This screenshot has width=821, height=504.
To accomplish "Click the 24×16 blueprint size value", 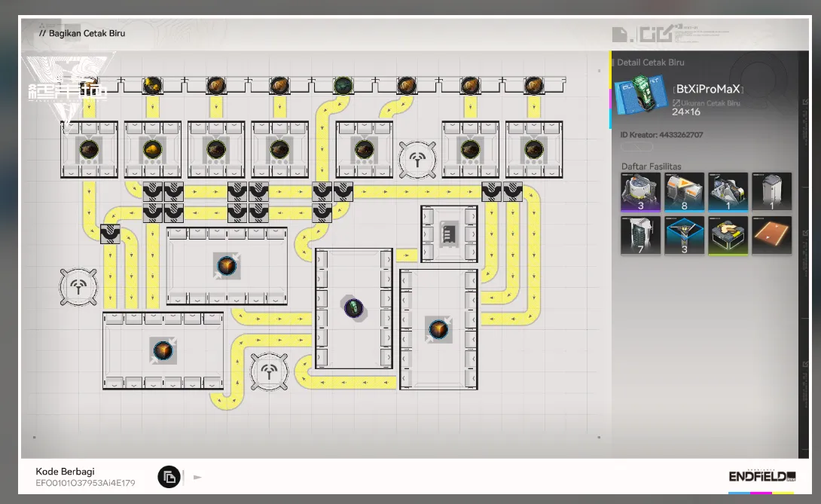I will point(686,111).
